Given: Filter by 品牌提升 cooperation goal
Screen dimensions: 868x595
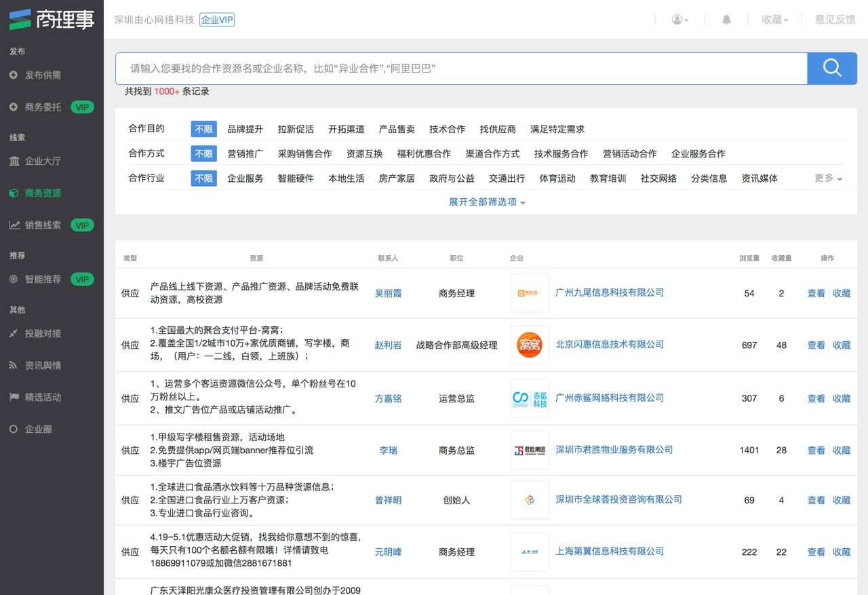Looking at the screenshot, I should (x=245, y=129).
